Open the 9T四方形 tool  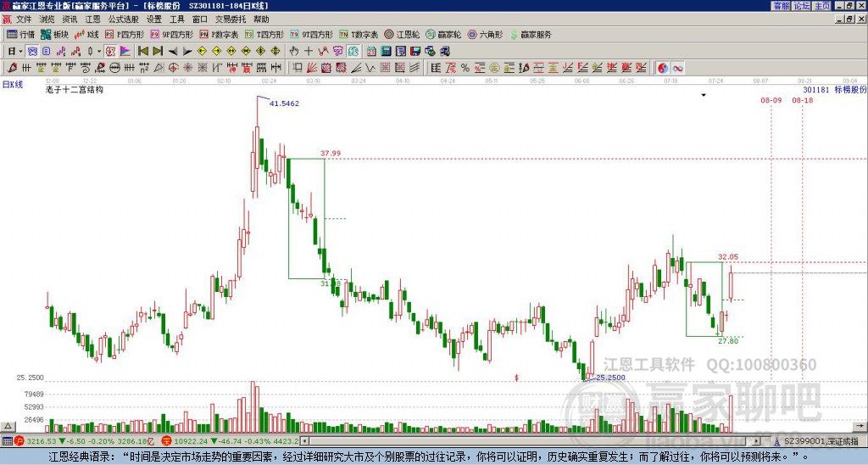[311, 34]
